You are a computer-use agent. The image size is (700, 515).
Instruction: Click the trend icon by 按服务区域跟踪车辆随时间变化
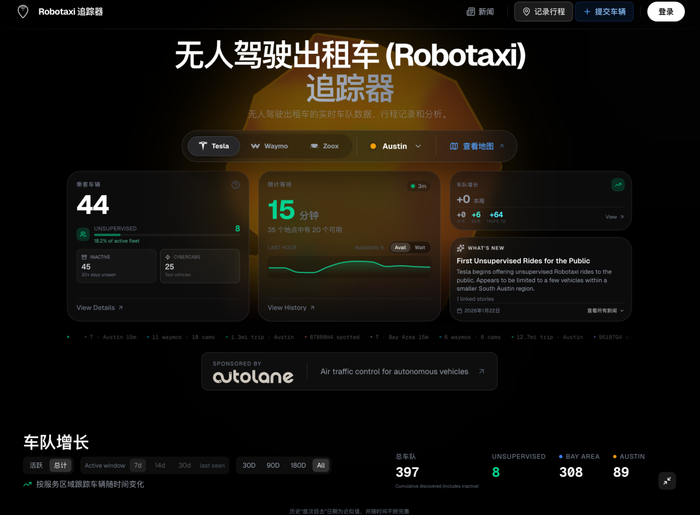pyautogui.click(x=27, y=484)
